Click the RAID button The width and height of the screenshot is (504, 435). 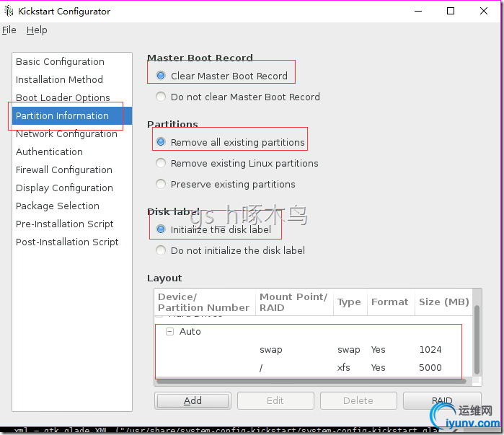442,400
